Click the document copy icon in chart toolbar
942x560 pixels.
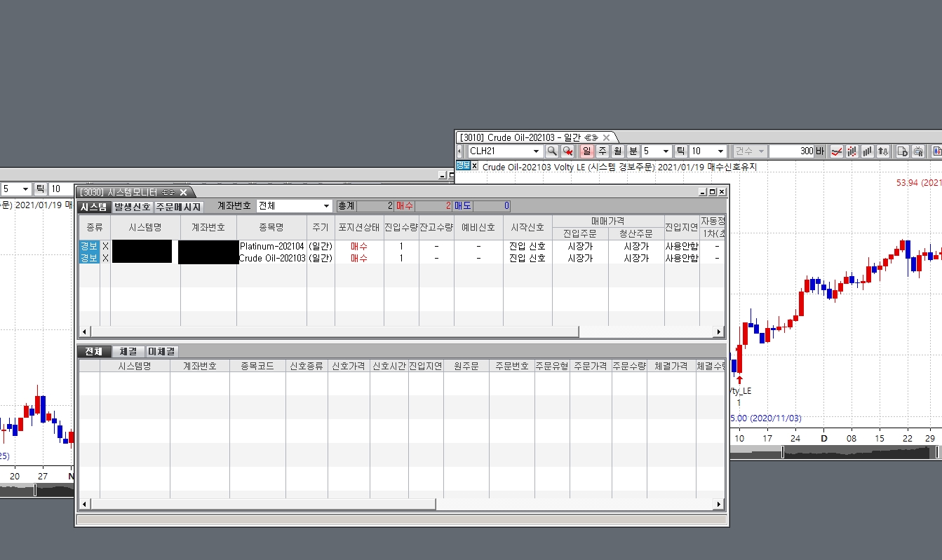(x=903, y=151)
